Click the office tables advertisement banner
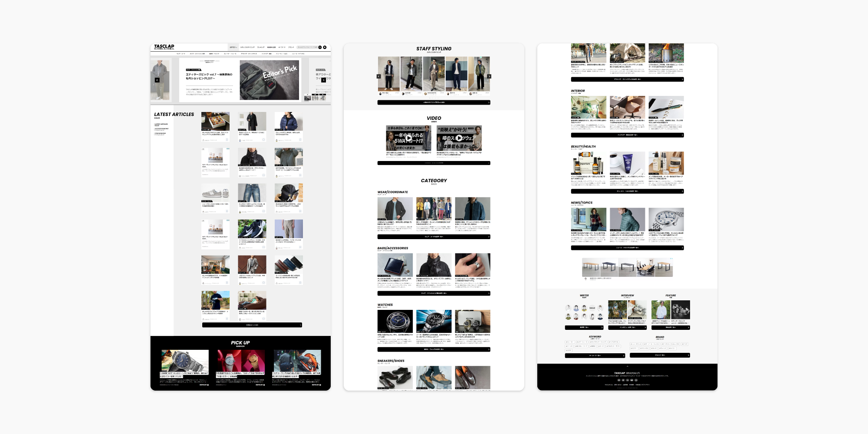The width and height of the screenshot is (868, 434). [x=627, y=267]
